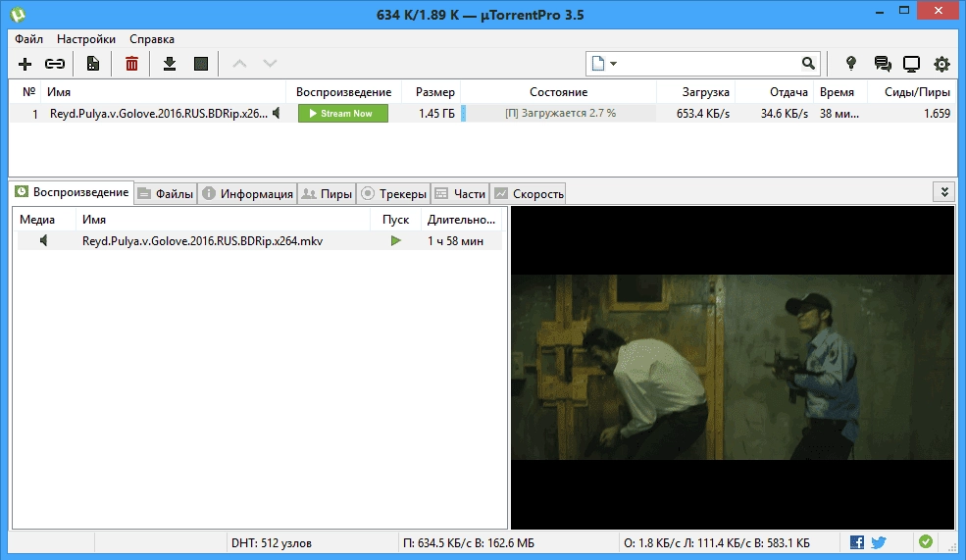Sort by the № column header
966x560 pixels.
pos(25,92)
